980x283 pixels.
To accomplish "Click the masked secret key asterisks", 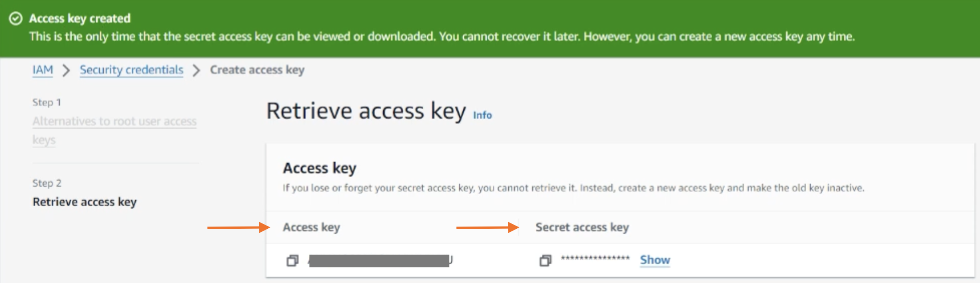I will pos(595,259).
